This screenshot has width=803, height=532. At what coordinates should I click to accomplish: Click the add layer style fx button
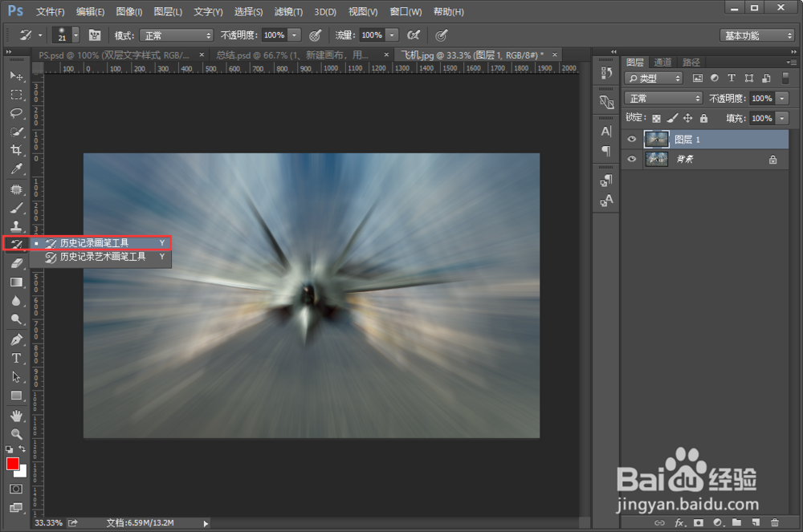coord(679,522)
